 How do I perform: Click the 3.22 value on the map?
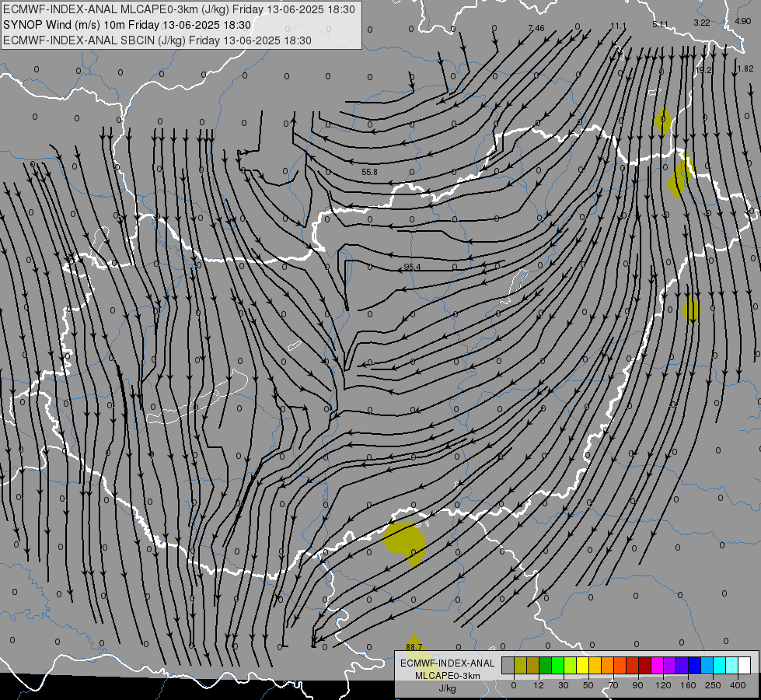point(702,23)
